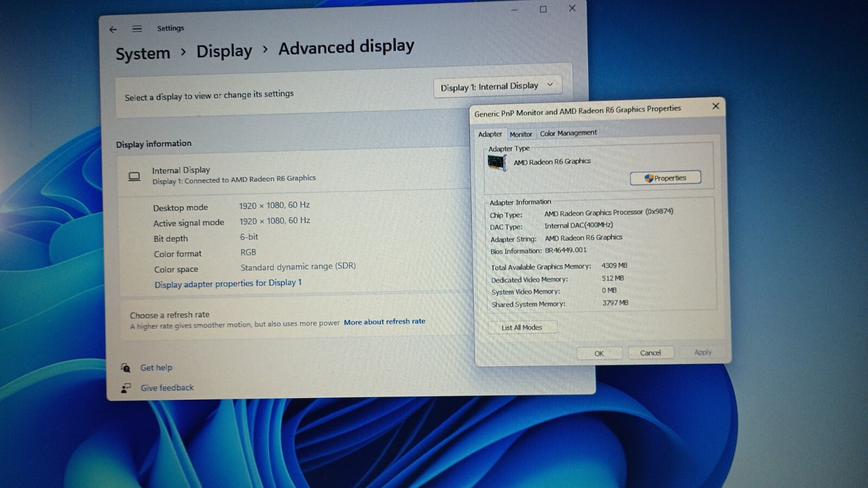868x488 pixels.
Task: Click the List All Modes button
Action: coord(522,328)
